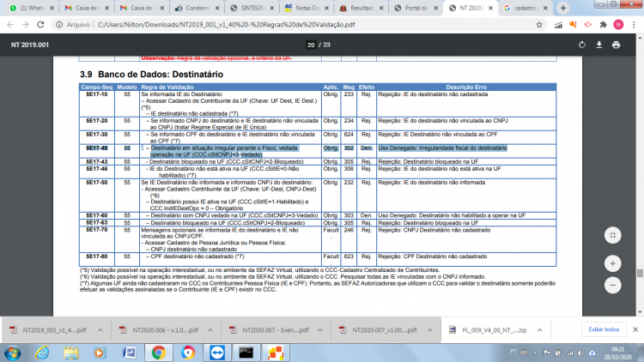
Task: Click the Exibir todos button
Action: [604, 329]
